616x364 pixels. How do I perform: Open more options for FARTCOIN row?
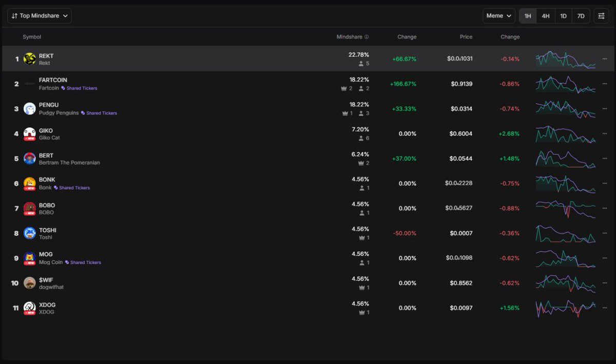coord(604,84)
